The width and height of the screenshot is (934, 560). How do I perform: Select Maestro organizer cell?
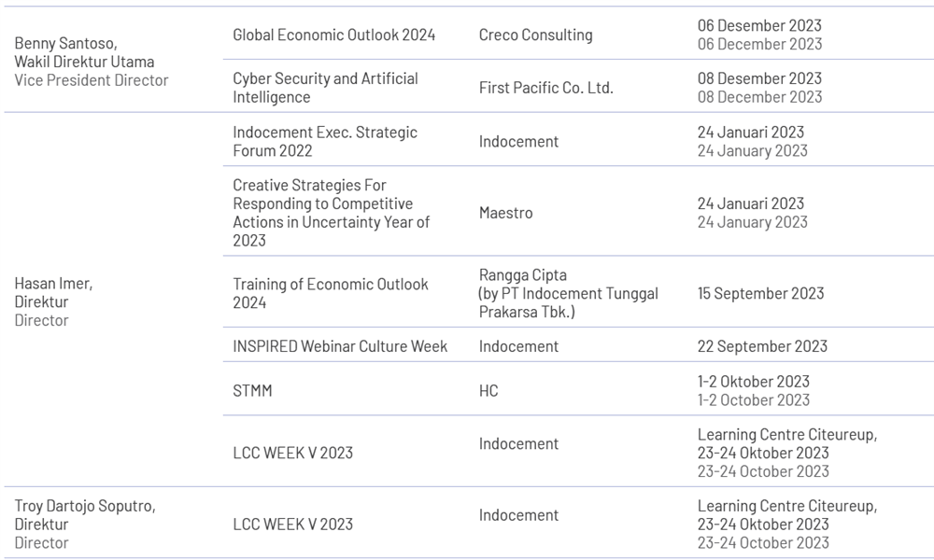coord(505,213)
